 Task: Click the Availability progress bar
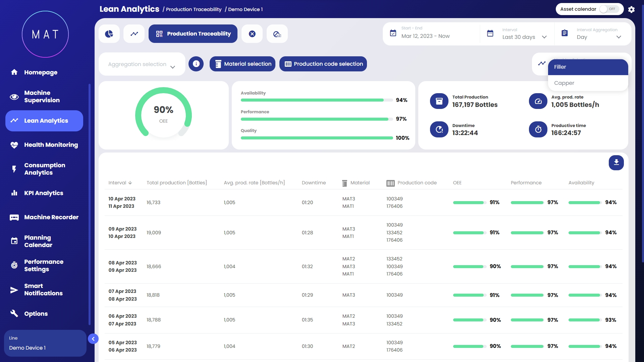coord(316,100)
